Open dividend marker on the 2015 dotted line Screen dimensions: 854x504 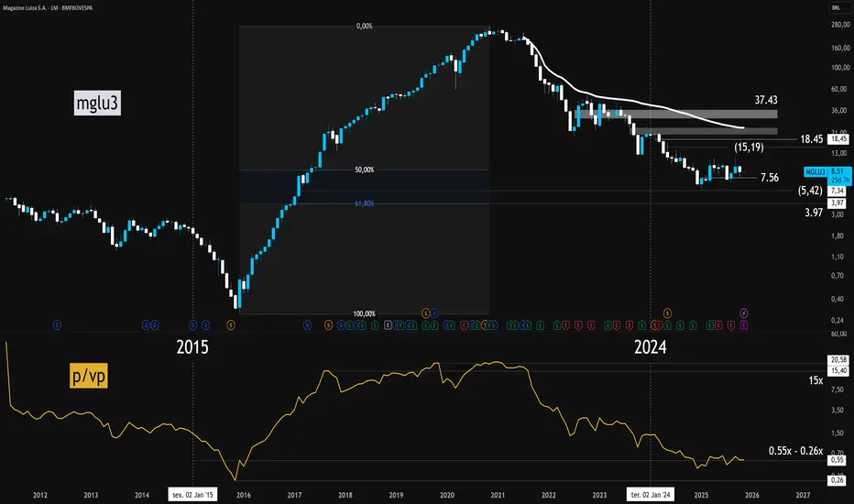click(192, 325)
